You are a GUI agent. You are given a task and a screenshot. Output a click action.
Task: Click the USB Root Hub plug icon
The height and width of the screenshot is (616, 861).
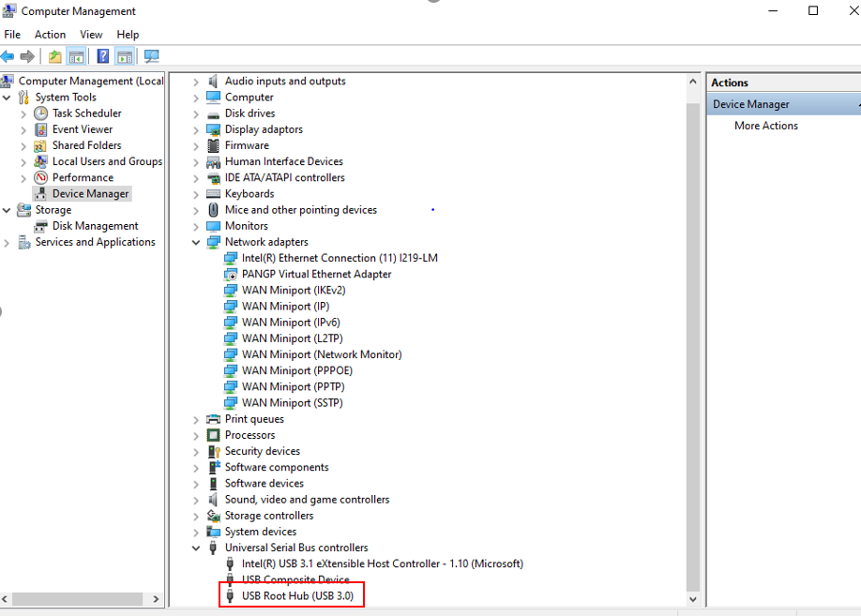(230, 596)
